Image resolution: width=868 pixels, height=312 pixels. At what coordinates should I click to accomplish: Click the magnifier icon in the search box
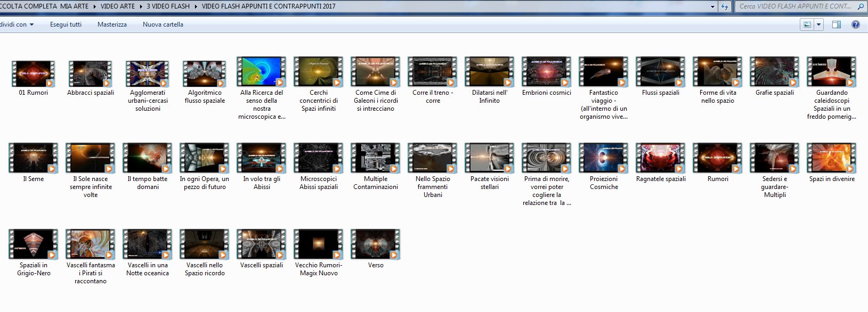[x=861, y=6]
